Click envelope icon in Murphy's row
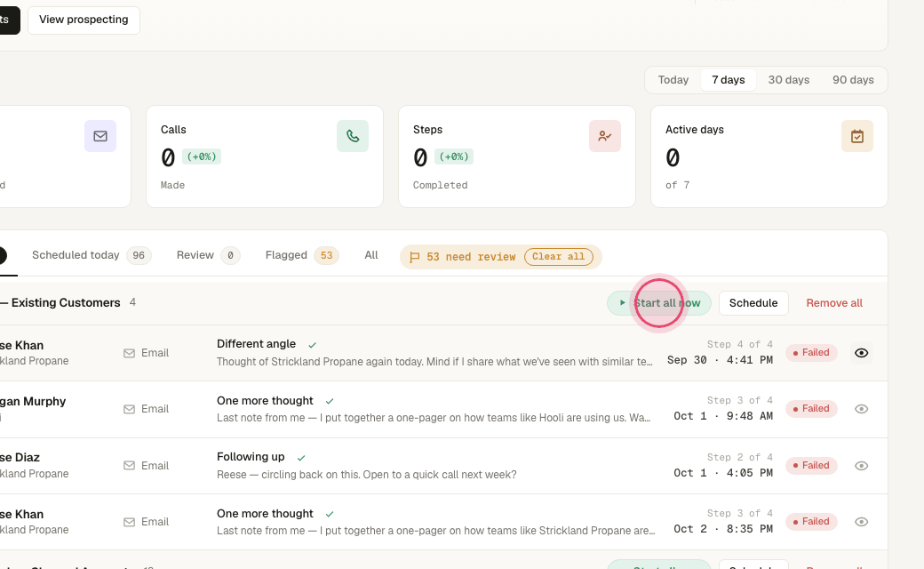Screen dimensions: 924x569 (129, 409)
